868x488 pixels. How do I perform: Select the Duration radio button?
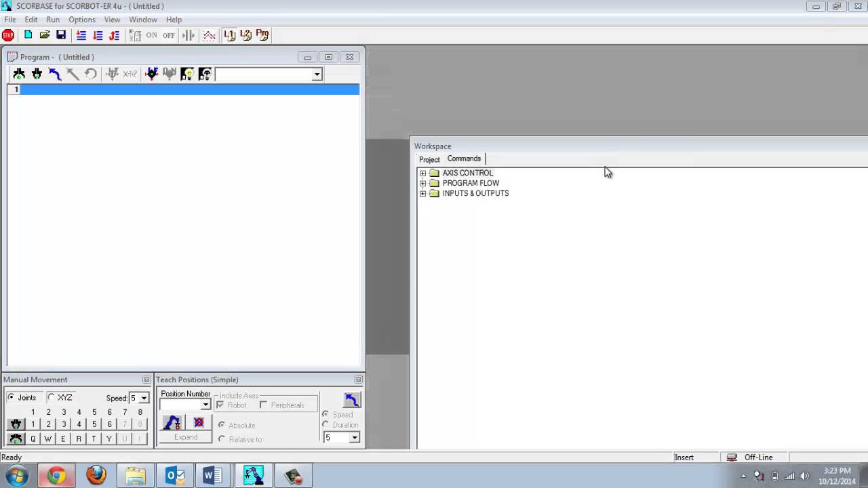pos(325,425)
